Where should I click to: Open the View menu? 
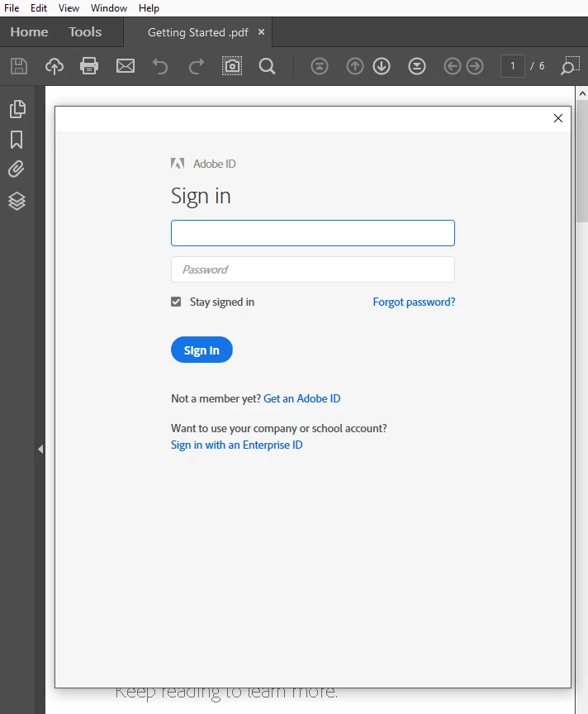(69, 8)
